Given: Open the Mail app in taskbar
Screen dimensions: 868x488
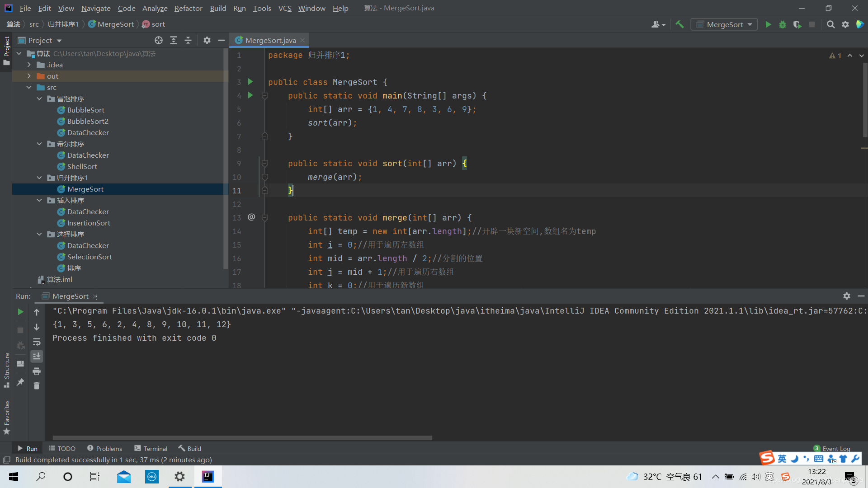Looking at the screenshot, I should (x=123, y=477).
